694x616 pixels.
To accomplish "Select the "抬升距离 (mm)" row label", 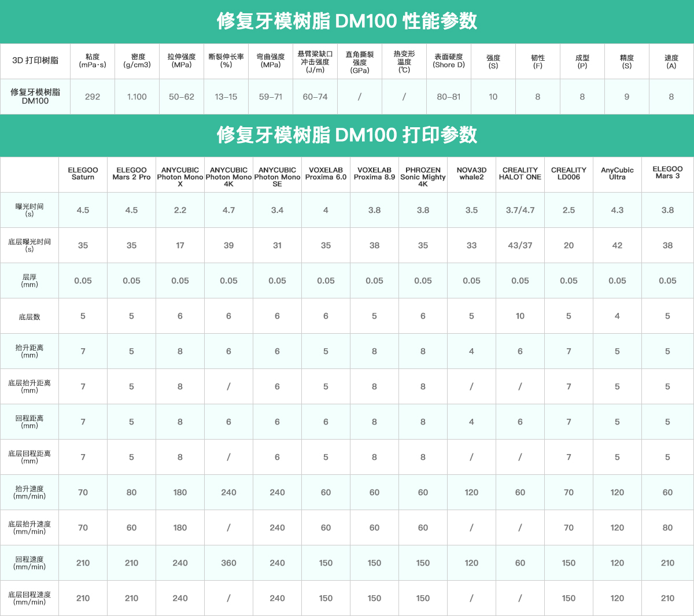I will 29,351.
